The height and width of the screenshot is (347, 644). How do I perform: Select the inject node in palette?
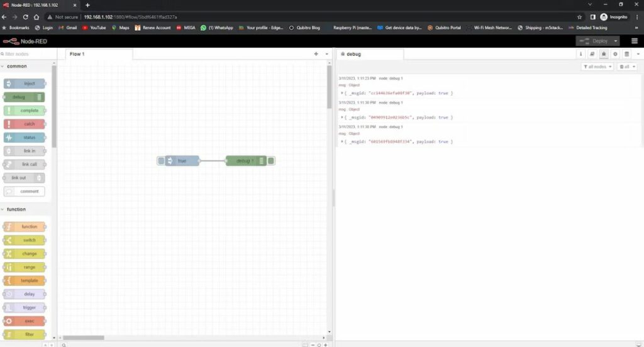tap(25, 84)
